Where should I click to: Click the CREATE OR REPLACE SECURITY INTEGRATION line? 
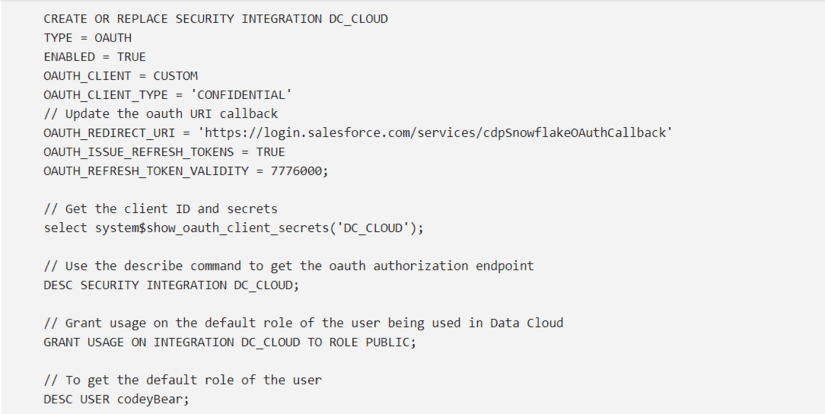tap(215, 19)
